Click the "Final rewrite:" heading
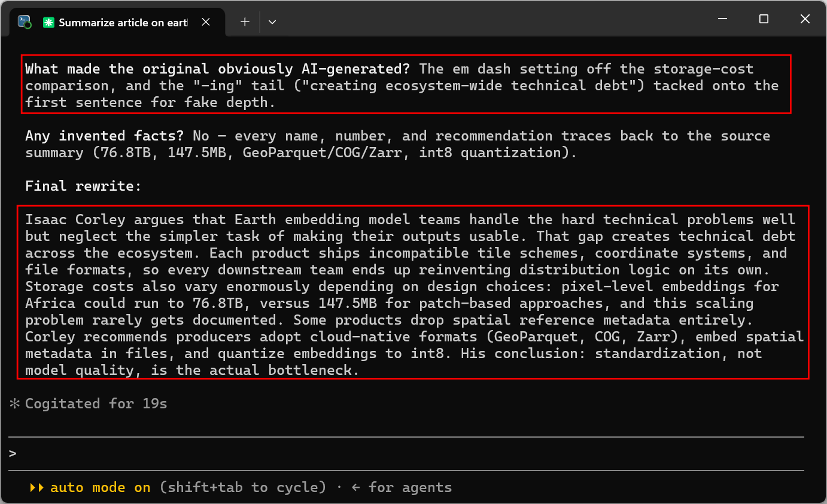Image resolution: width=827 pixels, height=504 pixels. click(83, 187)
